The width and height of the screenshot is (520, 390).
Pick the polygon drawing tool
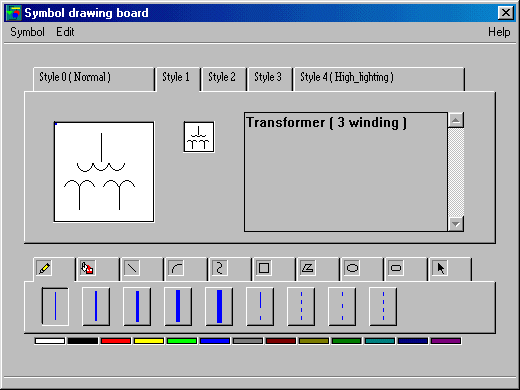click(x=308, y=268)
